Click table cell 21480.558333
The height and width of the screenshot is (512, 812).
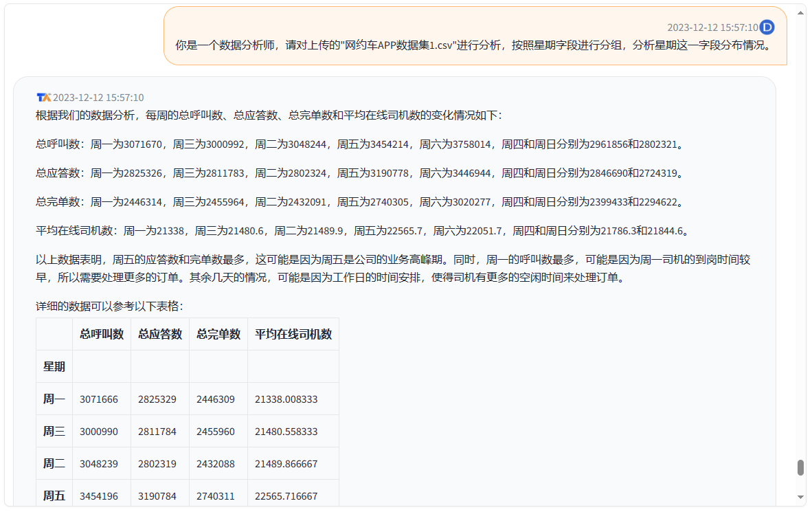293,431
